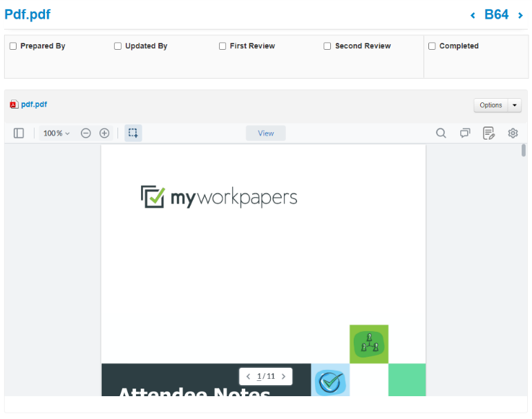The height and width of the screenshot is (419, 532).
Task: Open the PDF search magnifier
Action: [441, 133]
